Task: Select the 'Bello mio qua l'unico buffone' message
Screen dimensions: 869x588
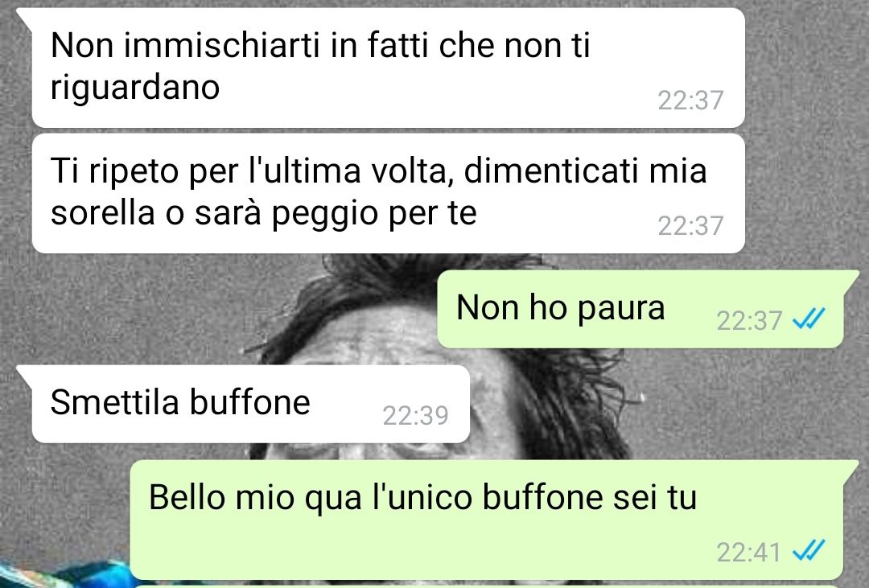Action: click(x=487, y=520)
